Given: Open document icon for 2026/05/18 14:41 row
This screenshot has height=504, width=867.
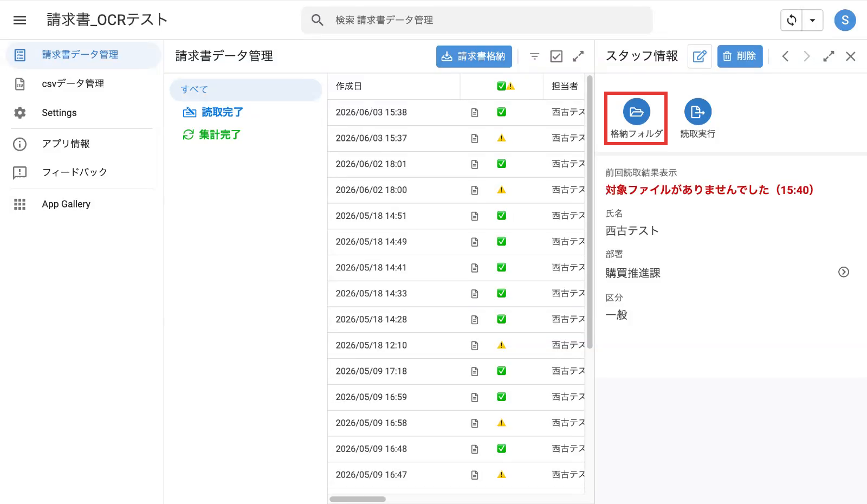Looking at the screenshot, I should pos(475,268).
